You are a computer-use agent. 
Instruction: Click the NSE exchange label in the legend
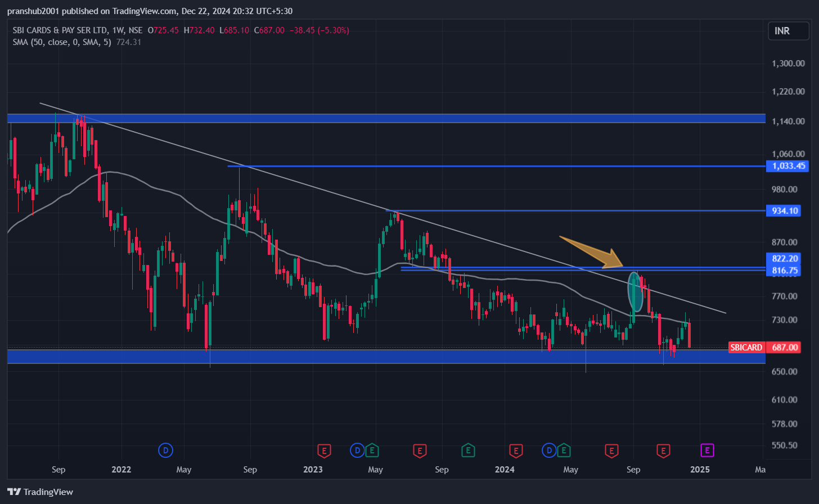coord(135,30)
